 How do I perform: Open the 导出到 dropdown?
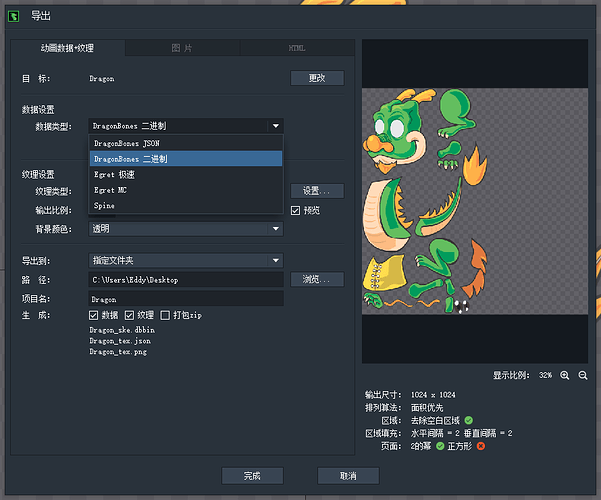click(186, 261)
